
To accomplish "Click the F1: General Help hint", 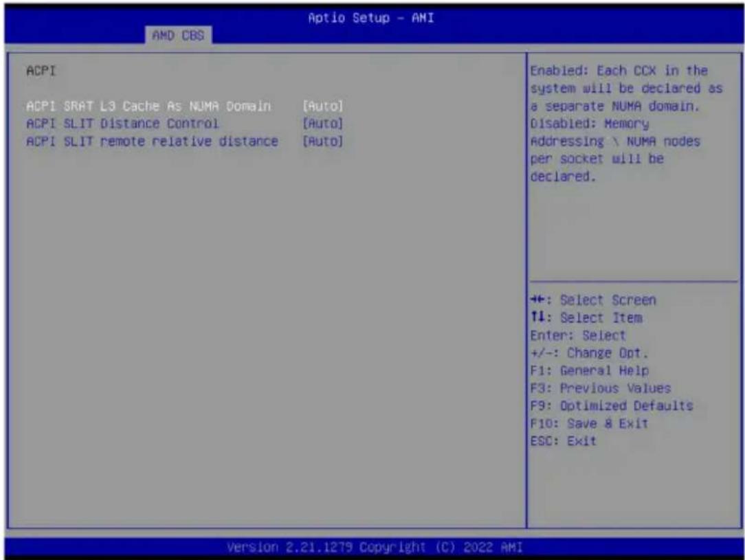I will coord(590,370).
